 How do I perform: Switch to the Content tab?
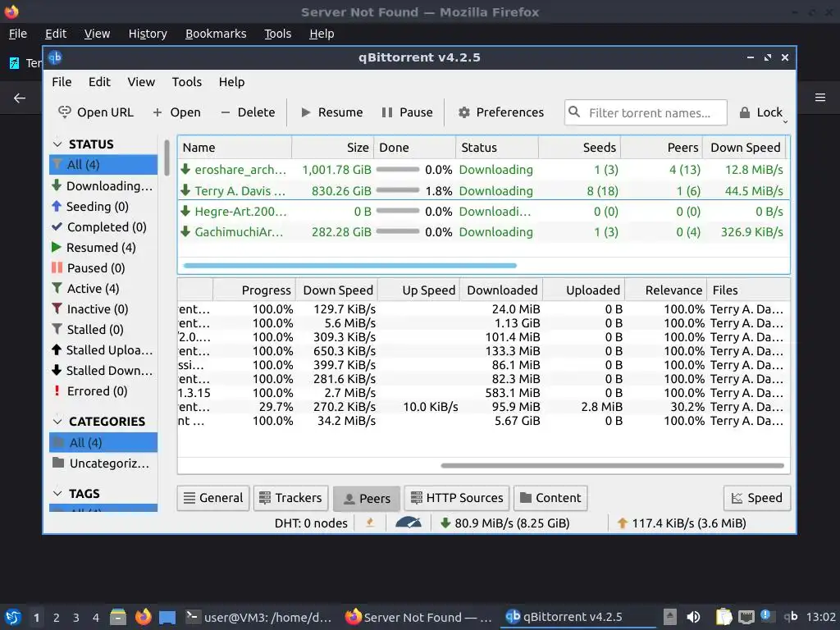tap(550, 498)
